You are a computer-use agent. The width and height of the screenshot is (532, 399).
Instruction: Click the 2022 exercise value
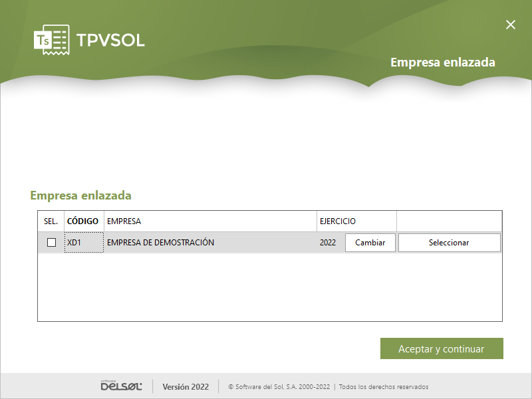(x=328, y=243)
